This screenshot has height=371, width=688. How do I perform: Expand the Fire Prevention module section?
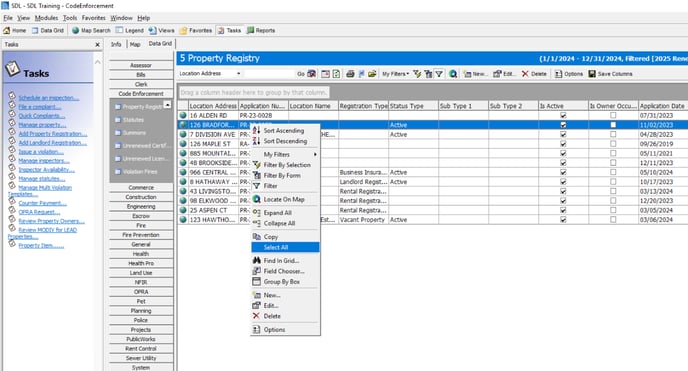pyautogui.click(x=141, y=235)
